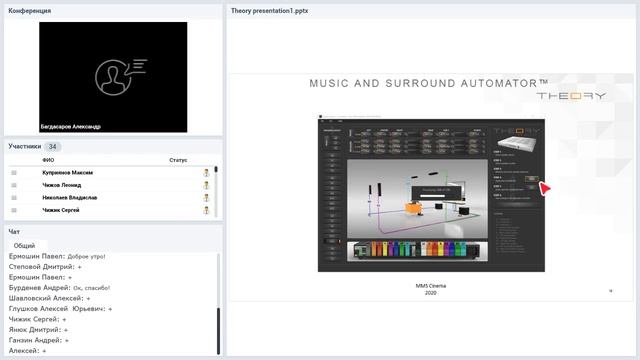The height and width of the screenshot is (360, 640).
Task: Click chat message Бурденев Андрей: Ок, спасибо!
Action: (x=60, y=288)
